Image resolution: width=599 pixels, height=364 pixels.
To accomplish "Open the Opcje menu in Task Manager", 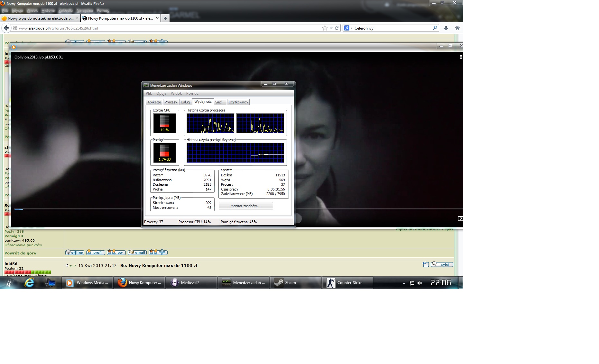I will 161,93.
